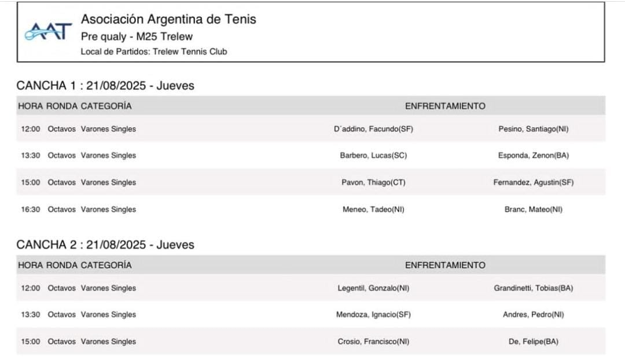The image size is (625, 364).
Task: Select Legentil, Gonzalo(NI) on Cancha 2
Action: 373,288
